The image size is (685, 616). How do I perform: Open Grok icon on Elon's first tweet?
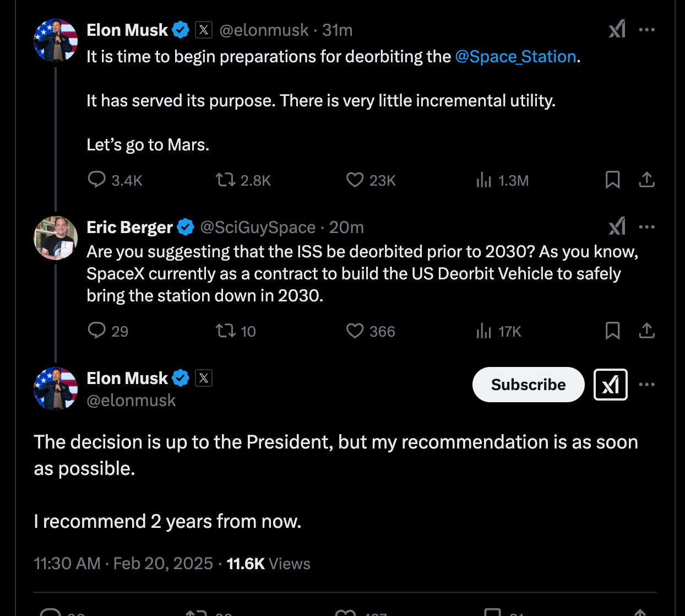click(617, 29)
